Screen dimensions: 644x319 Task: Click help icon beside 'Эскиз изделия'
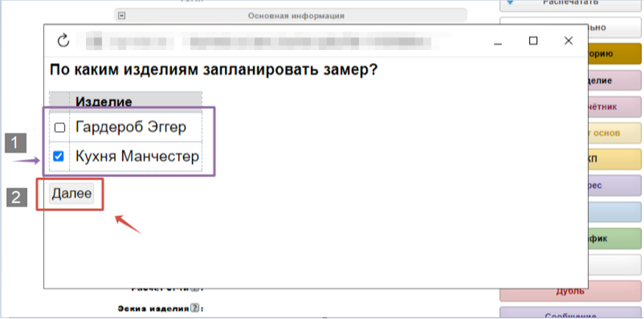point(195,308)
